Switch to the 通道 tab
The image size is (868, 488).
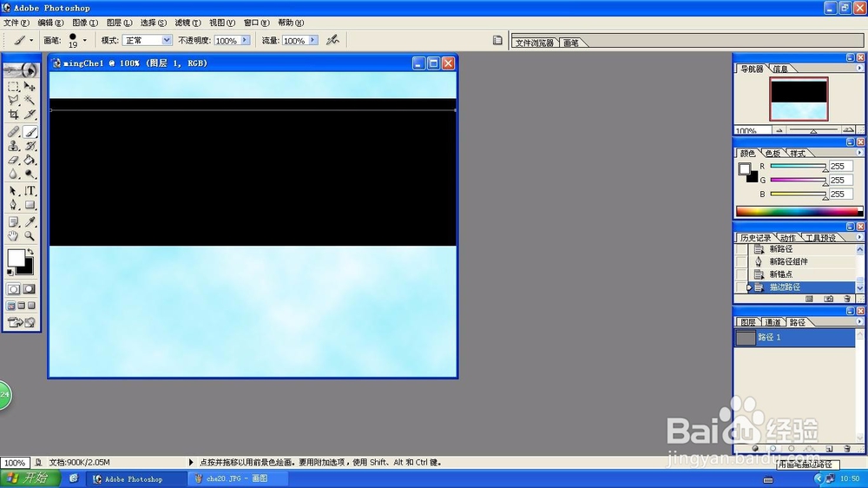(773, 322)
